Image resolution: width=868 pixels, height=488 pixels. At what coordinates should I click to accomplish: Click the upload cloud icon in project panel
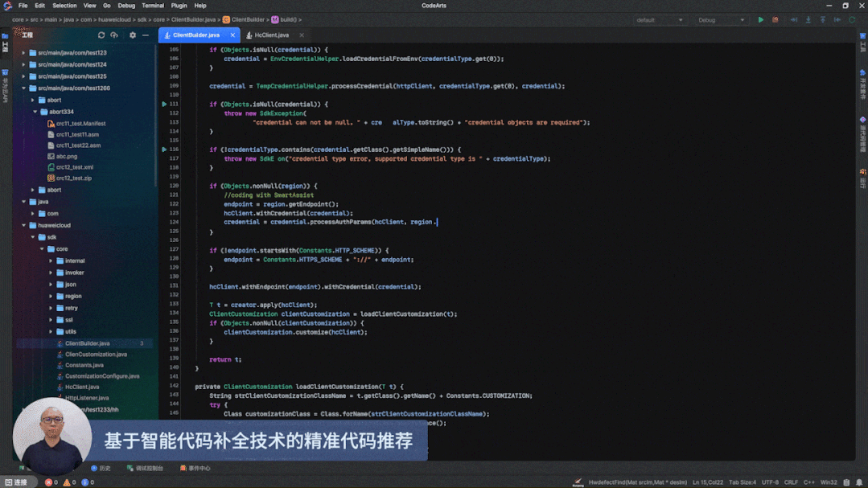tap(114, 35)
